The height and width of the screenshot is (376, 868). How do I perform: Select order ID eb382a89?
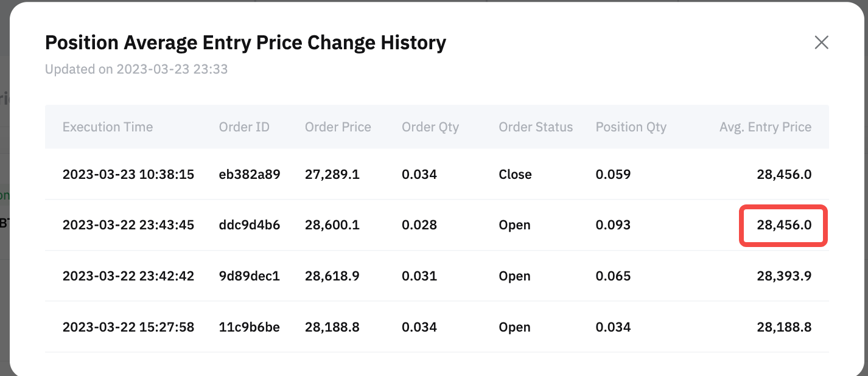click(x=250, y=175)
